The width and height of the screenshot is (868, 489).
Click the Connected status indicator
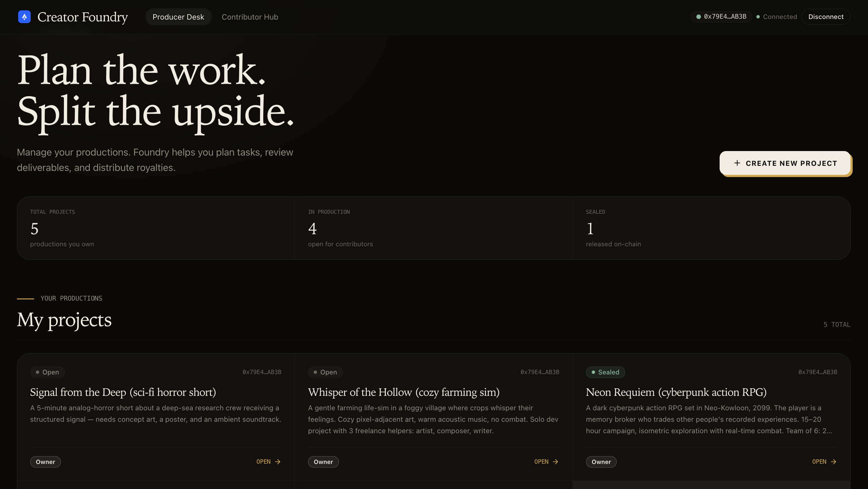coord(777,17)
